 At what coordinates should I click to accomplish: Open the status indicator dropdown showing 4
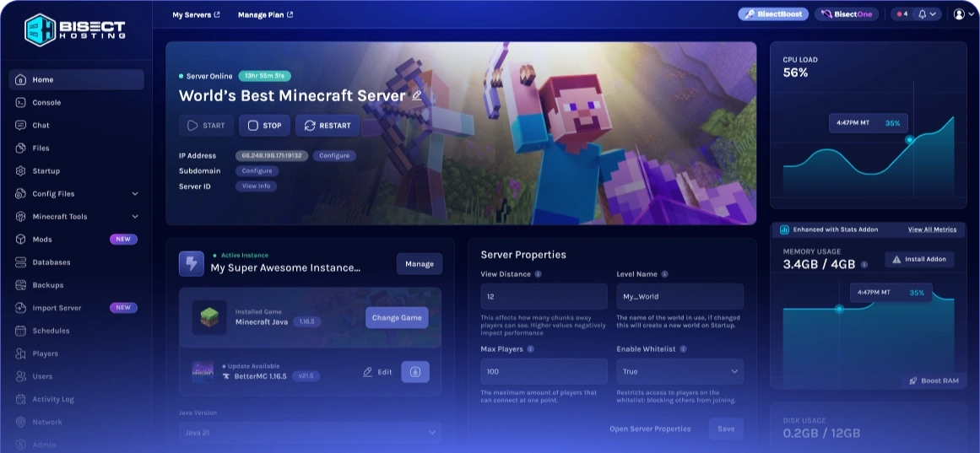903,13
